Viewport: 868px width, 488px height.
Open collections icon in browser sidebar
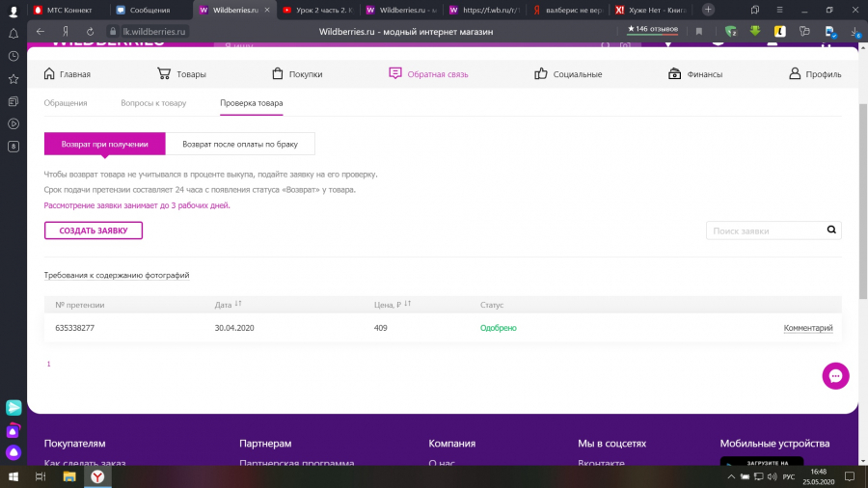point(14,101)
